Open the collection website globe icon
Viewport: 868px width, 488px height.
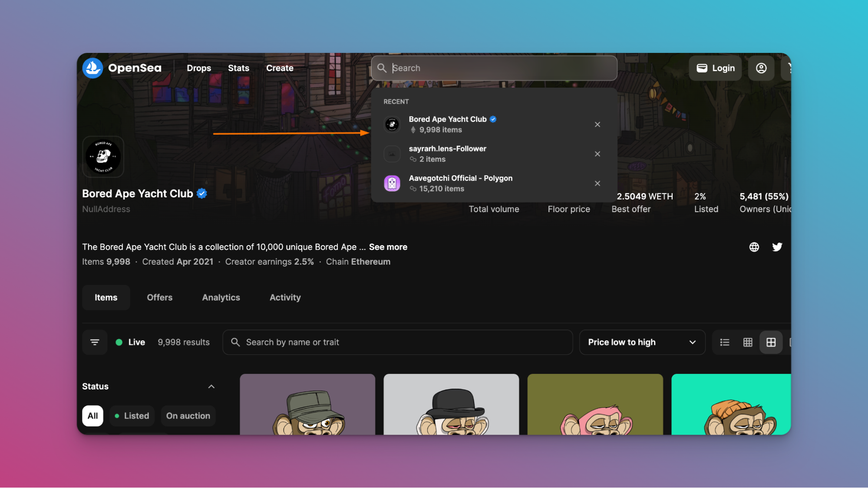tap(754, 247)
